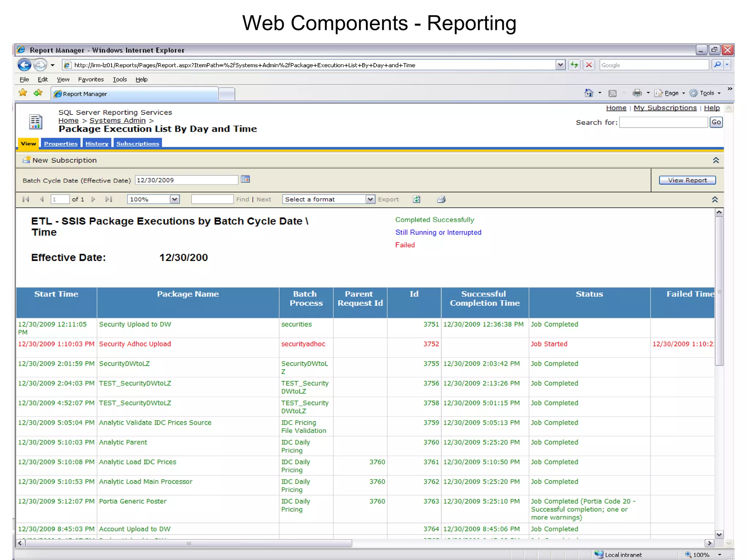Open the recent pages dropdown arrow
747x560 pixels.
point(53,65)
